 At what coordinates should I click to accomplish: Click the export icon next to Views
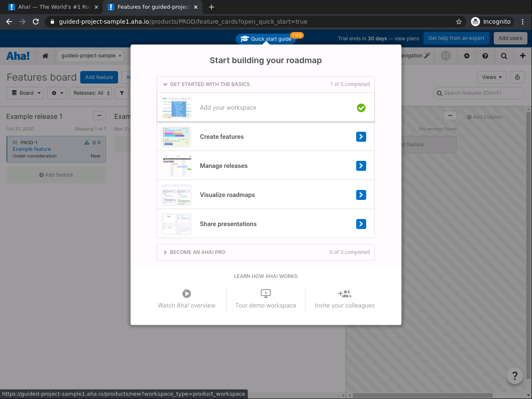517,77
